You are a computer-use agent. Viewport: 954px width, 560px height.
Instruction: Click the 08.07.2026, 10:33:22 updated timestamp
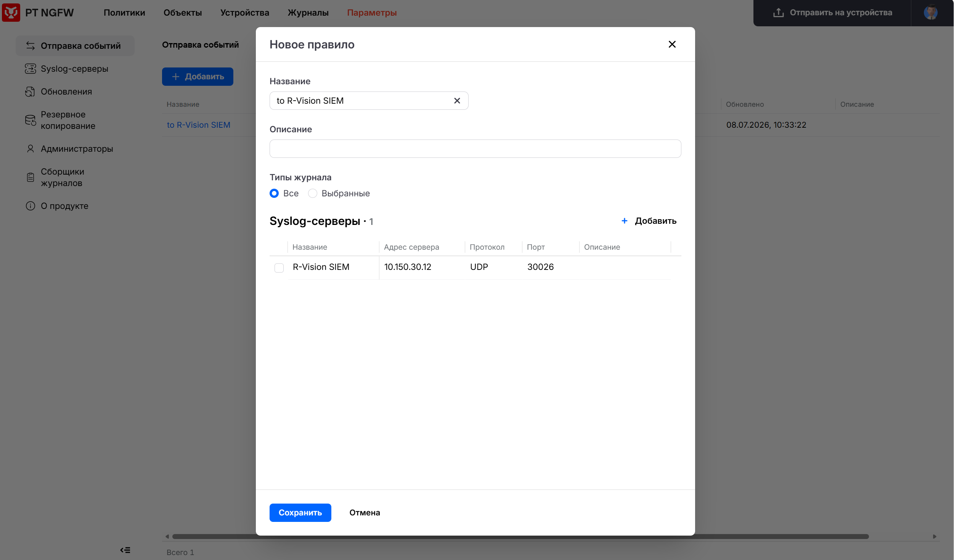tap(766, 125)
